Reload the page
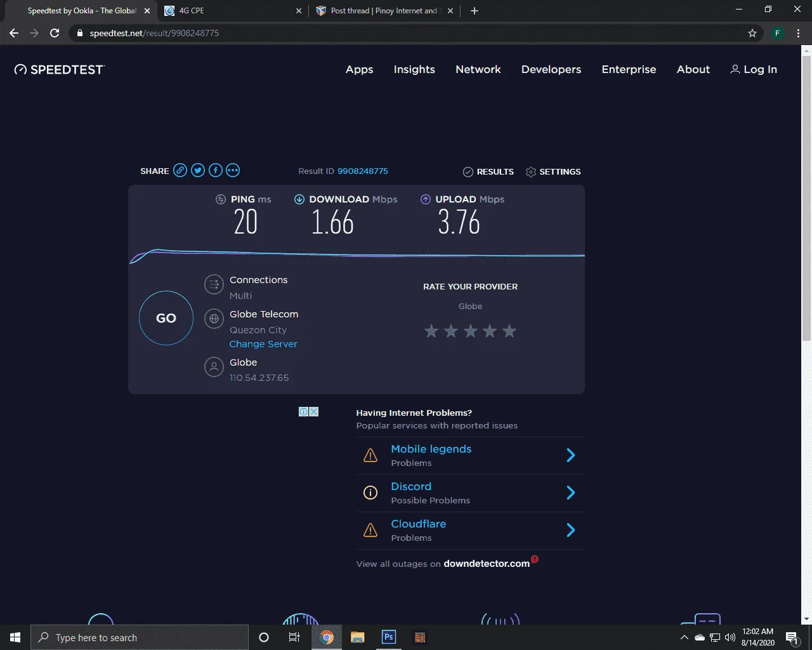This screenshot has width=812, height=650. 55,33
